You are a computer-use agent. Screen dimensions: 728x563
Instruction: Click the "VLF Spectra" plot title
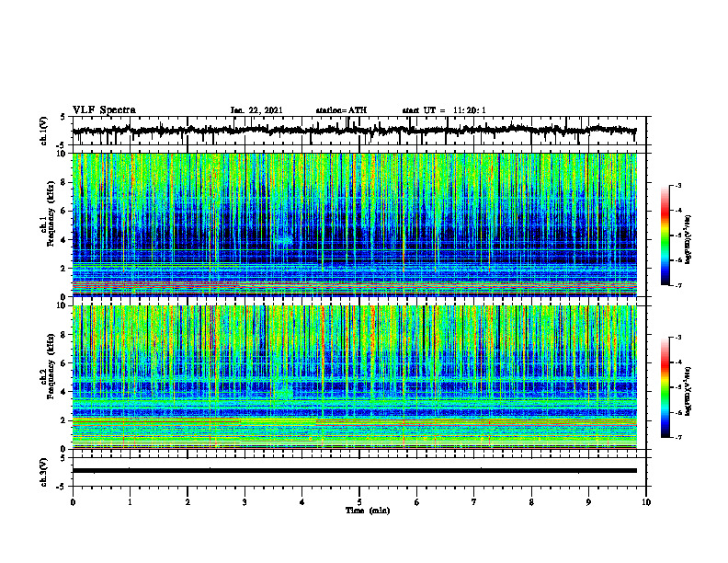pyautogui.click(x=104, y=110)
